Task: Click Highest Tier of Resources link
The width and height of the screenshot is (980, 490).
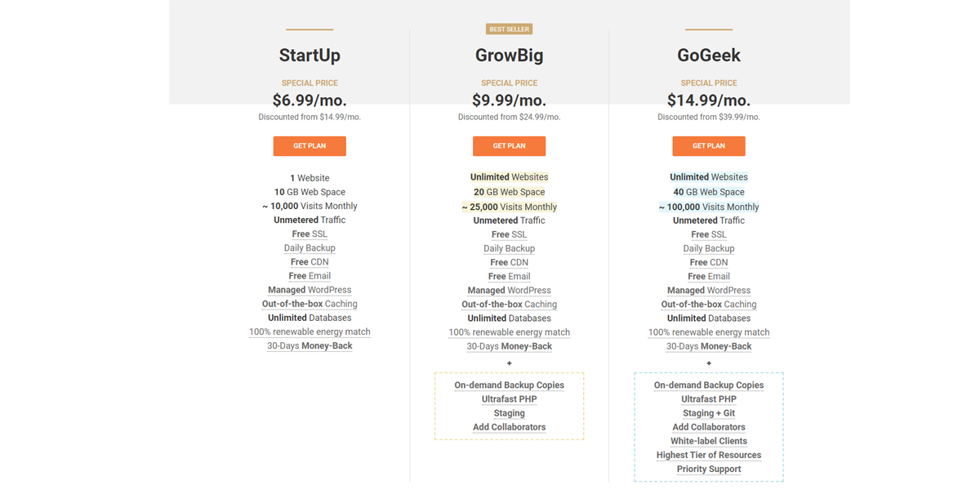Action: (709, 456)
